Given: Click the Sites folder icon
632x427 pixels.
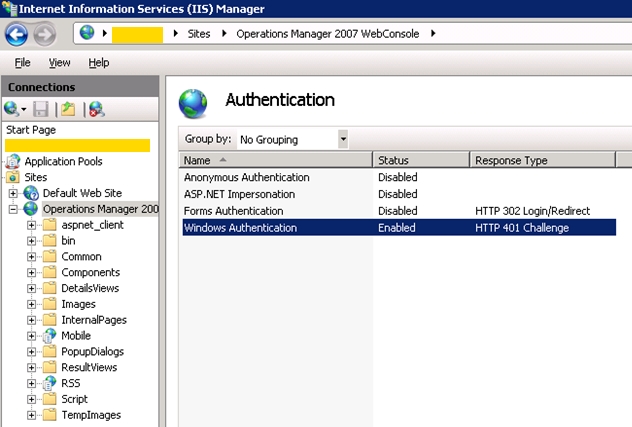Looking at the screenshot, I should coord(13,177).
